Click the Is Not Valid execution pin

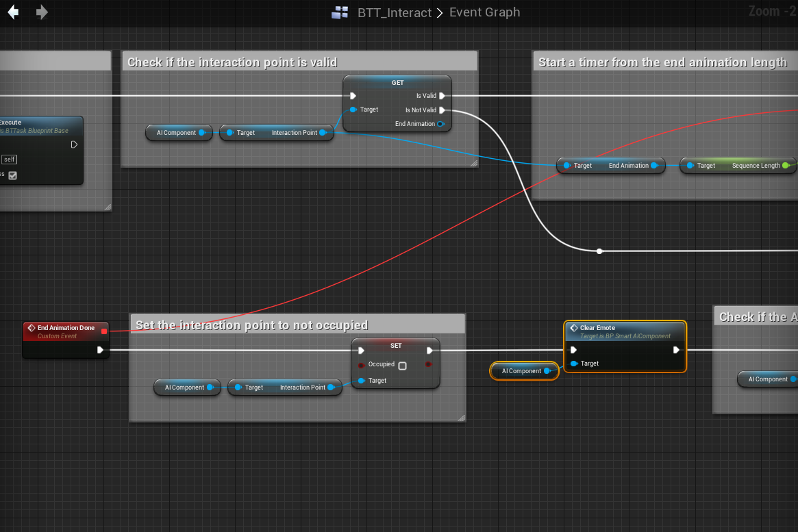(442, 110)
